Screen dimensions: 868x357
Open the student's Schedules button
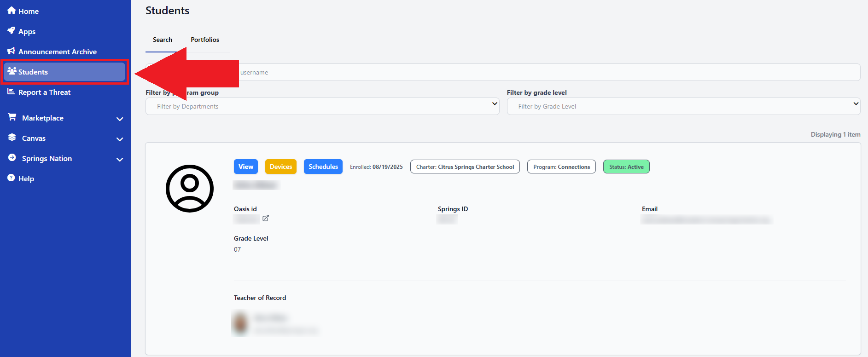click(x=323, y=167)
